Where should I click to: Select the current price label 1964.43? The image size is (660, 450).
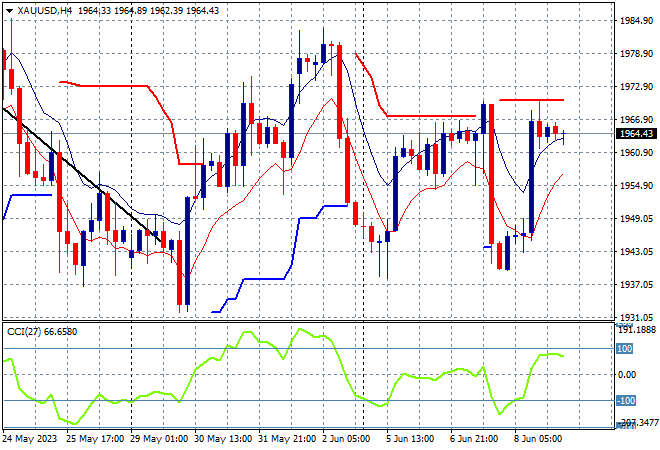click(636, 133)
